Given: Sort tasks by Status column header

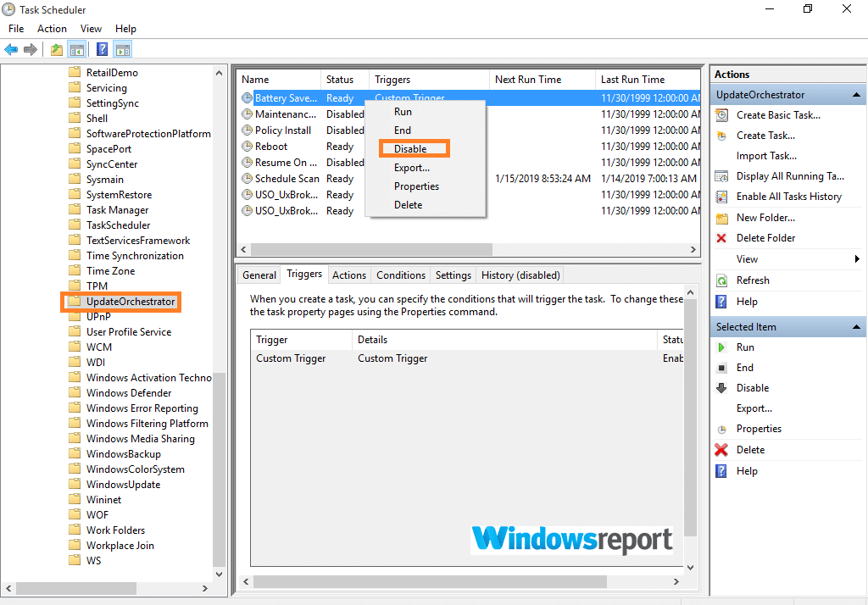Looking at the screenshot, I should 345,80.
